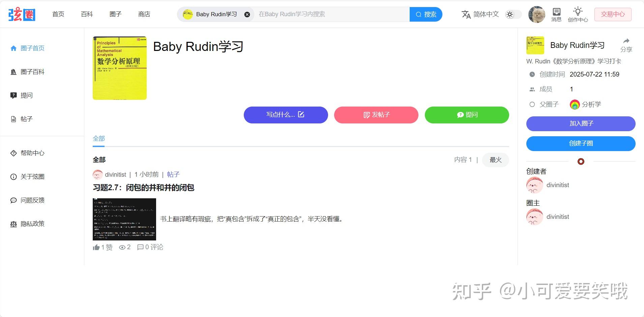The image size is (644, 317).
Task: Click the 弦圈 site logo
Action: click(21, 14)
